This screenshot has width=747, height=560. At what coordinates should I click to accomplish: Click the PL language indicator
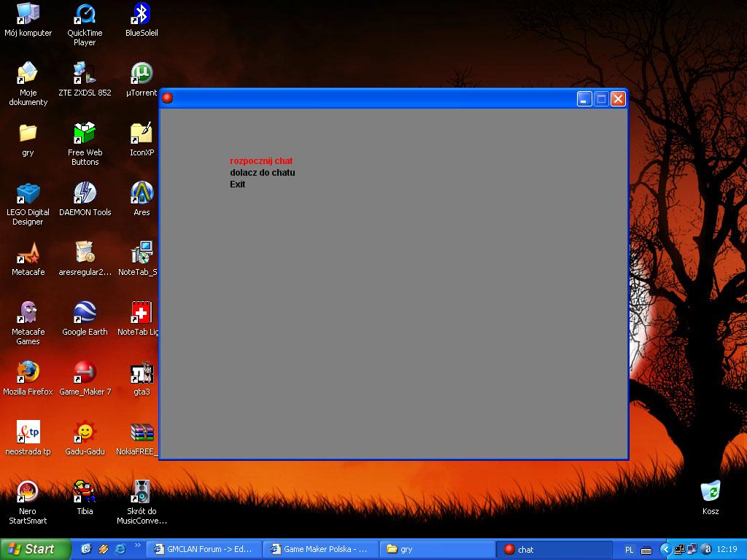tap(630, 550)
